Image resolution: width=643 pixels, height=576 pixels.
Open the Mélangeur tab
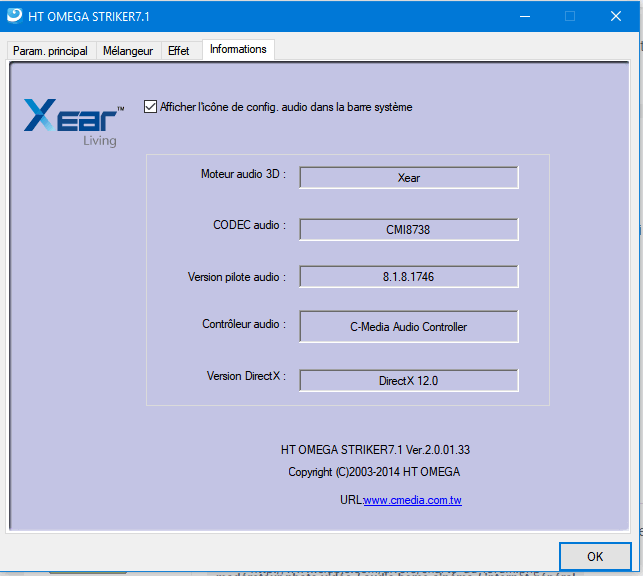(x=128, y=51)
